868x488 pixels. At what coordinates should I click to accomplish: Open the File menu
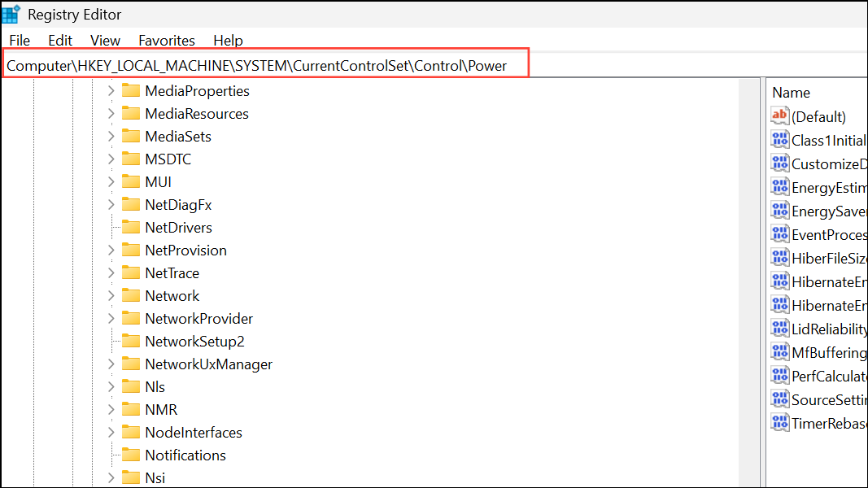(20, 41)
